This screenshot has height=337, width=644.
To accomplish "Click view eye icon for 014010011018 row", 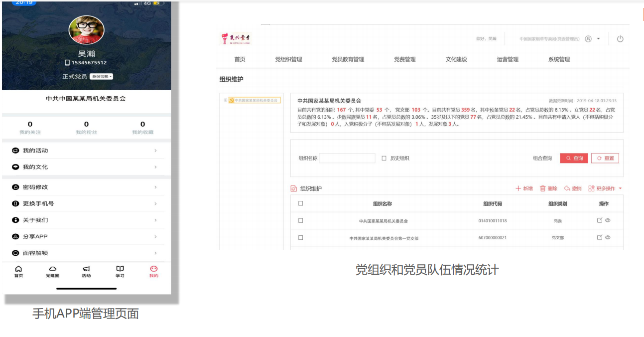I will click(608, 220).
